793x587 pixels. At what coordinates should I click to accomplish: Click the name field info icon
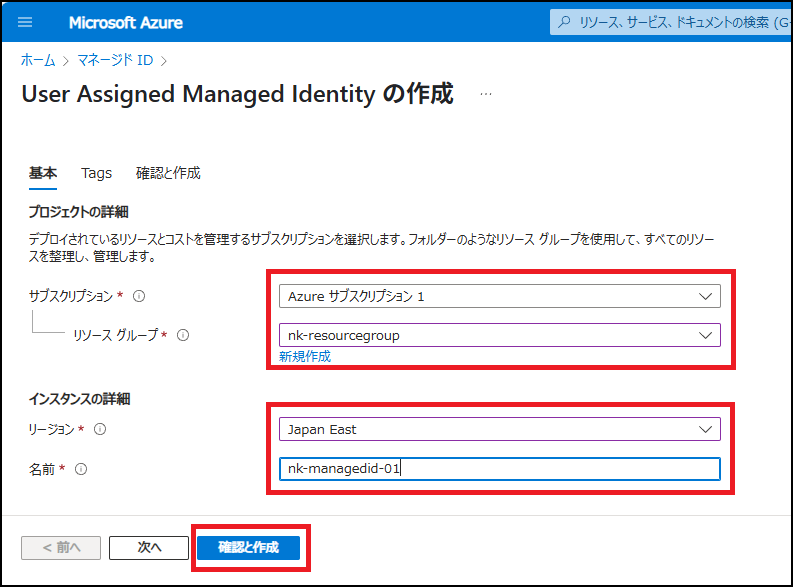coord(81,469)
